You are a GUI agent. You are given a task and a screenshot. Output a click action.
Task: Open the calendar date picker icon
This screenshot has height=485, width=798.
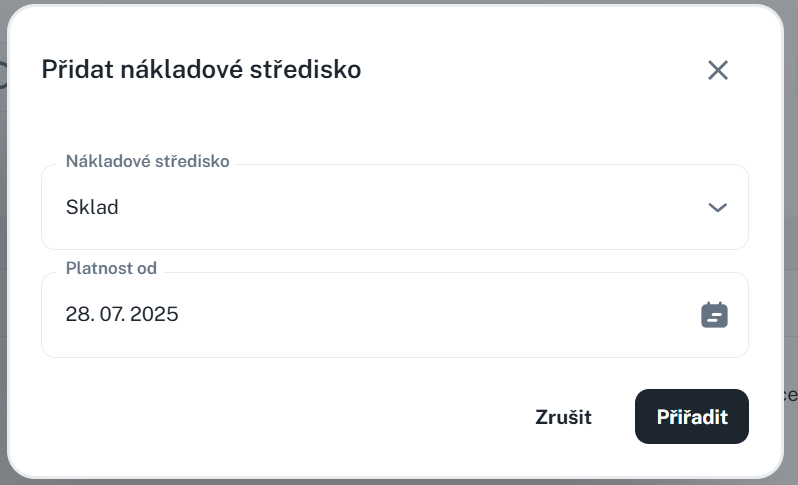pyautogui.click(x=714, y=315)
